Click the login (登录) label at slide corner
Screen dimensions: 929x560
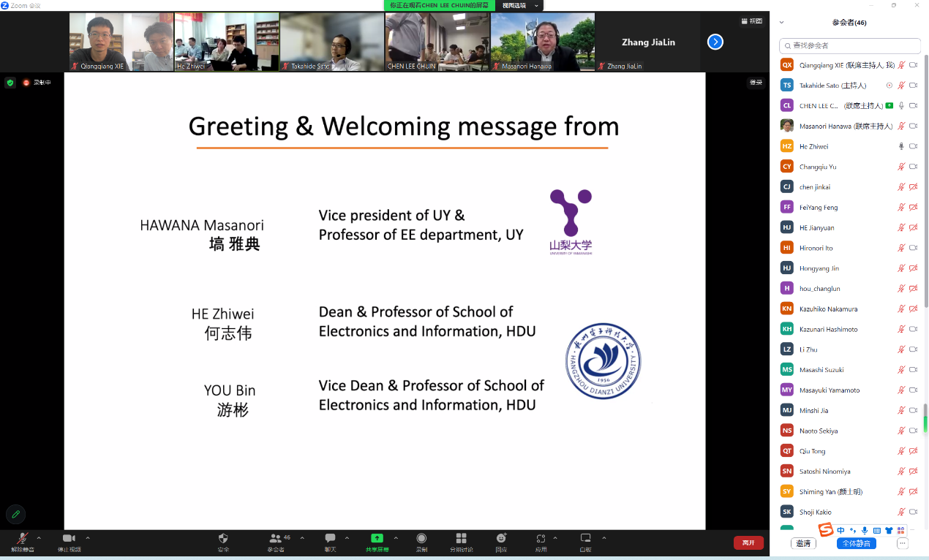point(756,83)
